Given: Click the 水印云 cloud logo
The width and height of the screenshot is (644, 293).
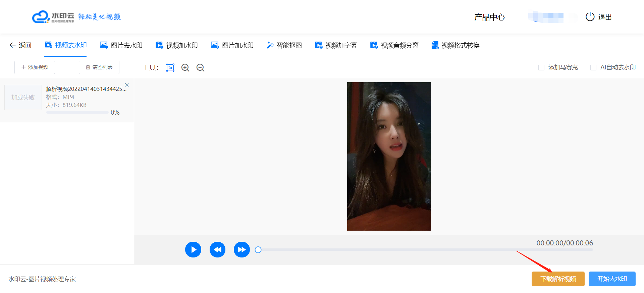Looking at the screenshot, I should 41,17.
